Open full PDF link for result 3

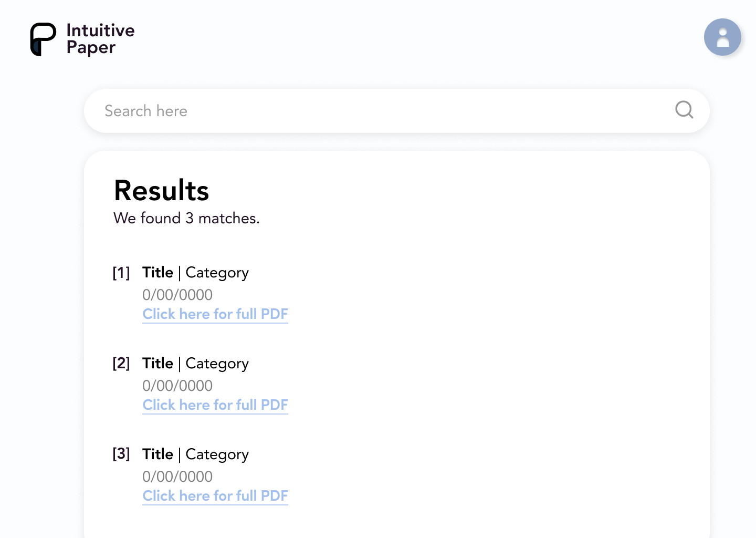coord(215,496)
